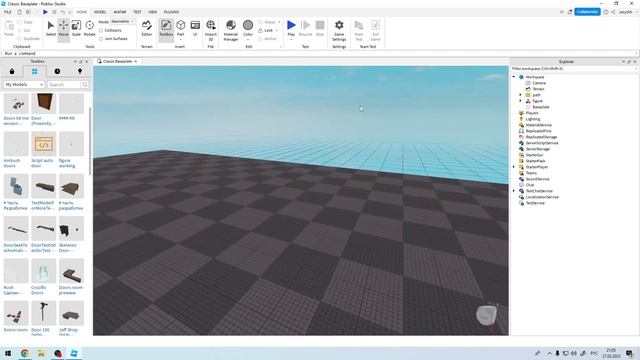Click the view orientation cube in viewport
Screen dimensions: 640x360
pyautogui.click(x=487, y=315)
